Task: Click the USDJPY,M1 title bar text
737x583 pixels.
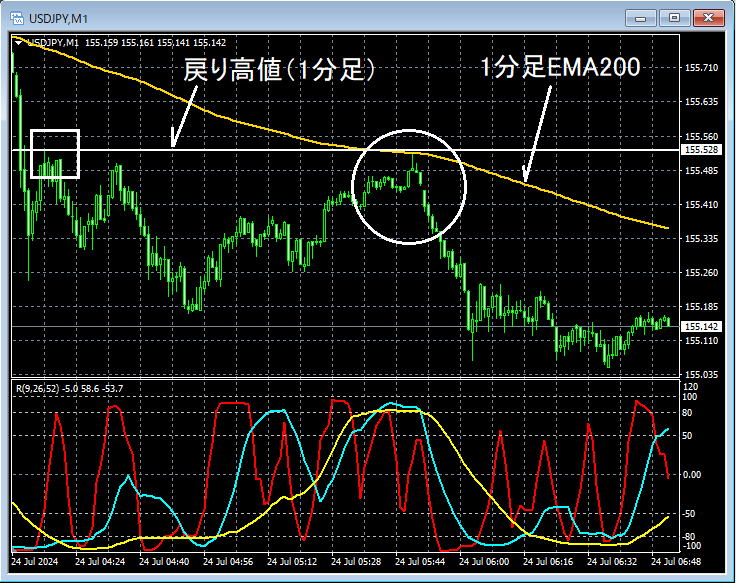Action: pos(58,19)
